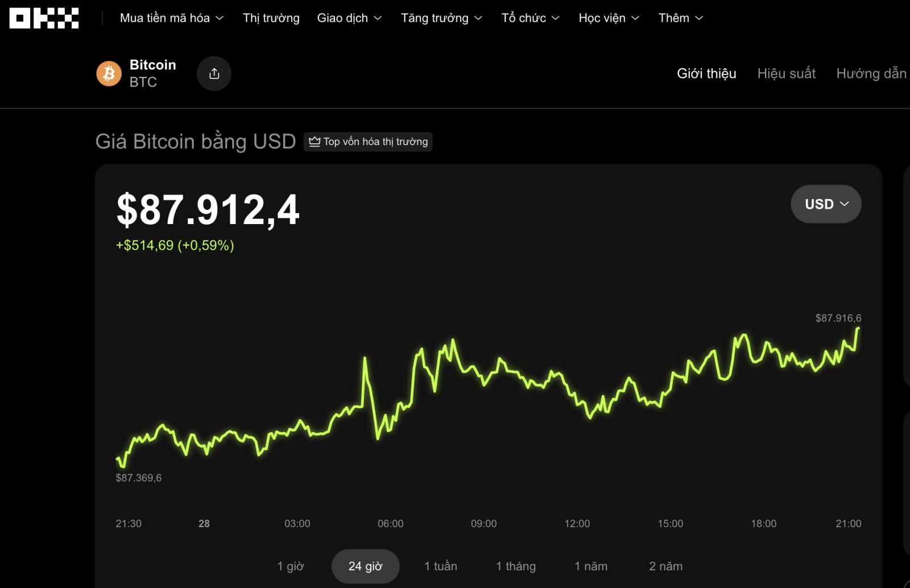Open the Tổ chức dropdown menu
The height and width of the screenshot is (588, 910).
[x=530, y=18]
